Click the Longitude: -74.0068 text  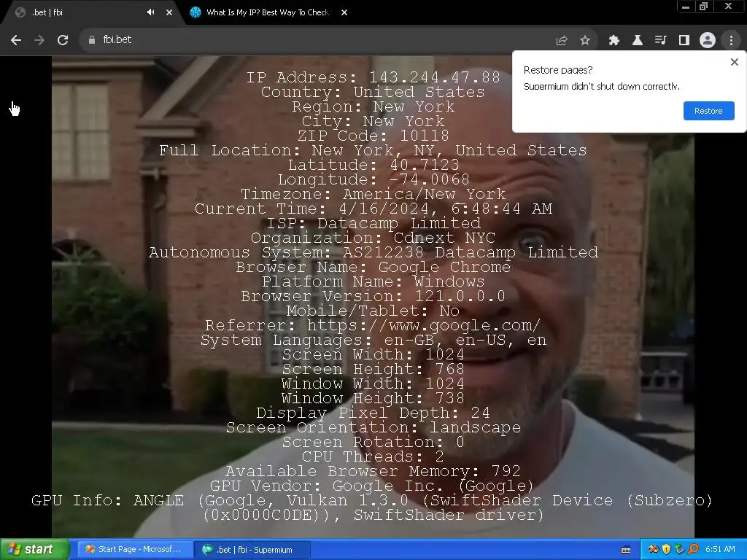(373, 179)
